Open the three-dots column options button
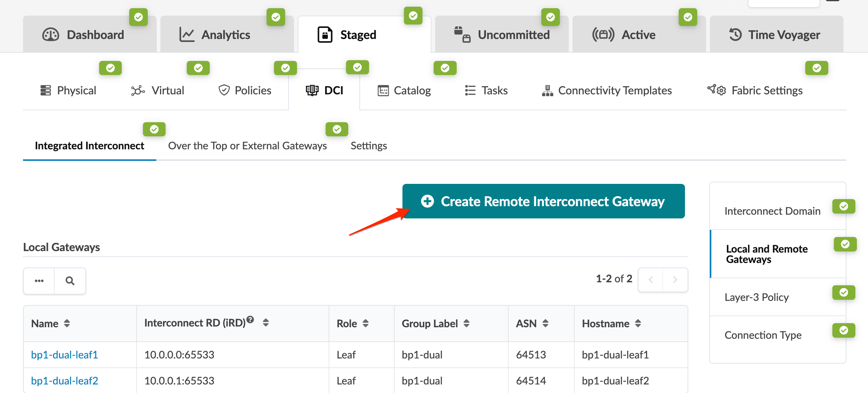Screen dimensions: 868x393 39,281
